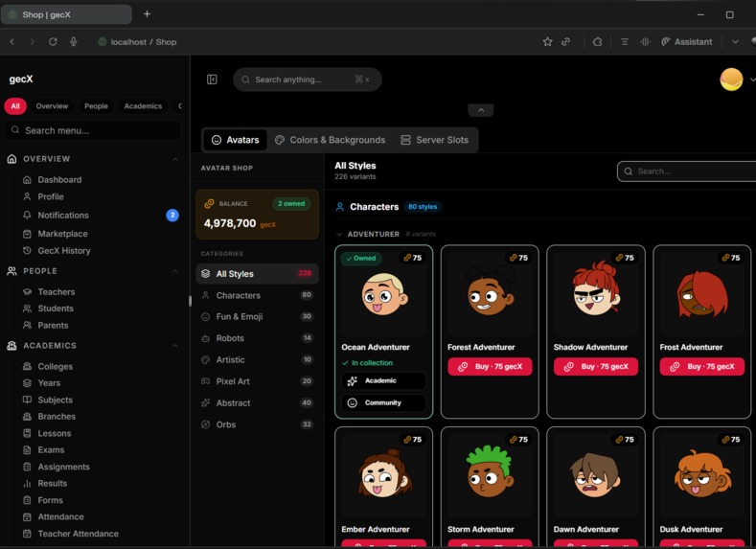This screenshot has height=549, width=756.
Task: Set Ocean Adventurer as Academic avatar
Action: (x=384, y=380)
